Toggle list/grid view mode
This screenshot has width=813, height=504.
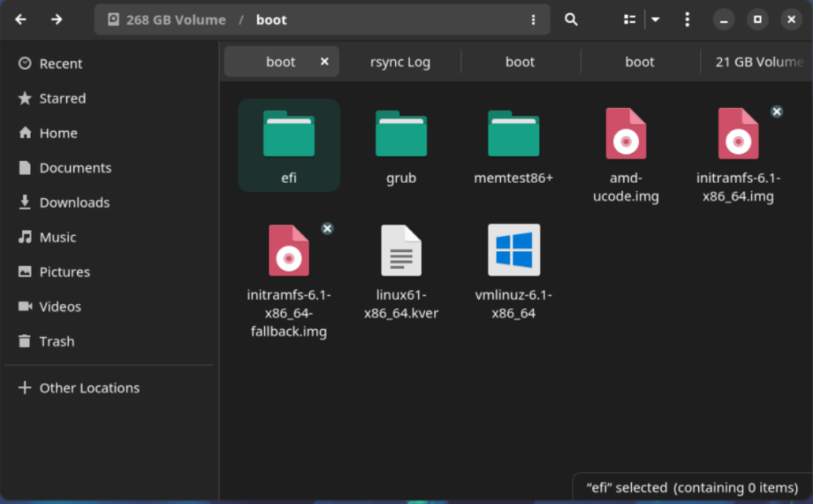[x=629, y=20]
